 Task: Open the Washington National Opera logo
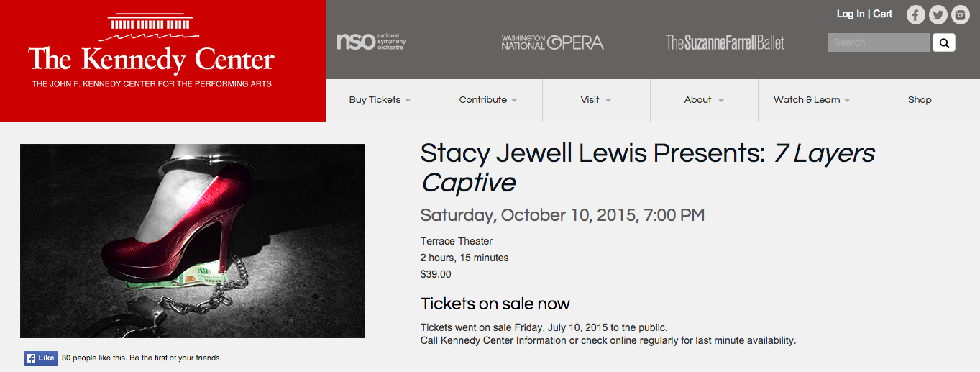(552, 42)
